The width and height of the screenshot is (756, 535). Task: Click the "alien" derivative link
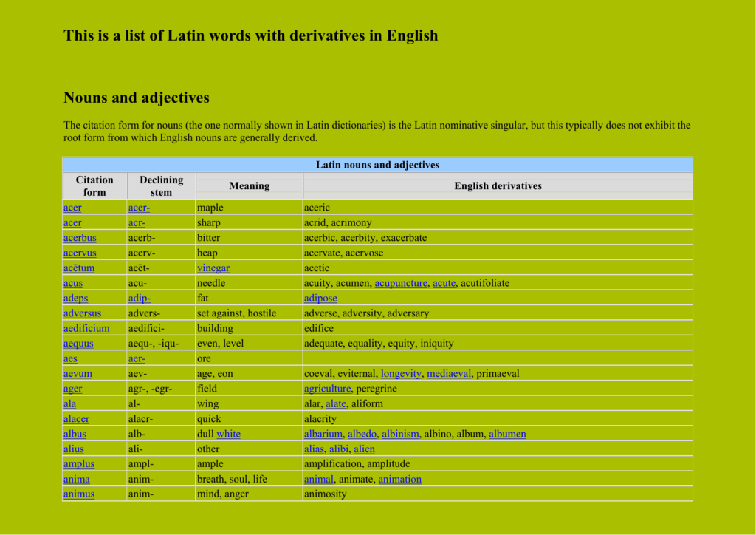pos(364,449)
